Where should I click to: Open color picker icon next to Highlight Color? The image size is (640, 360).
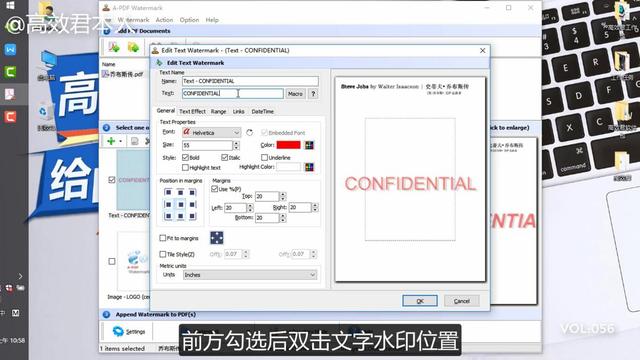(309, 167)
